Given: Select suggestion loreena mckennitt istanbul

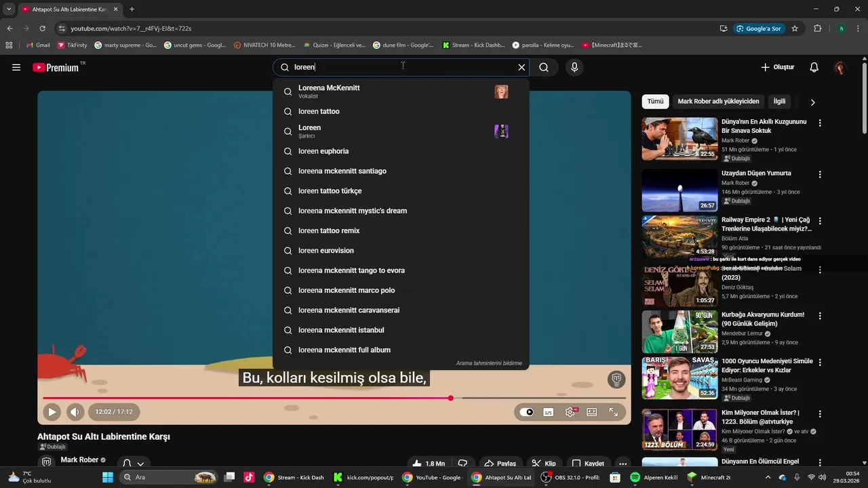Looking at the screenshot, I should 401,330.
